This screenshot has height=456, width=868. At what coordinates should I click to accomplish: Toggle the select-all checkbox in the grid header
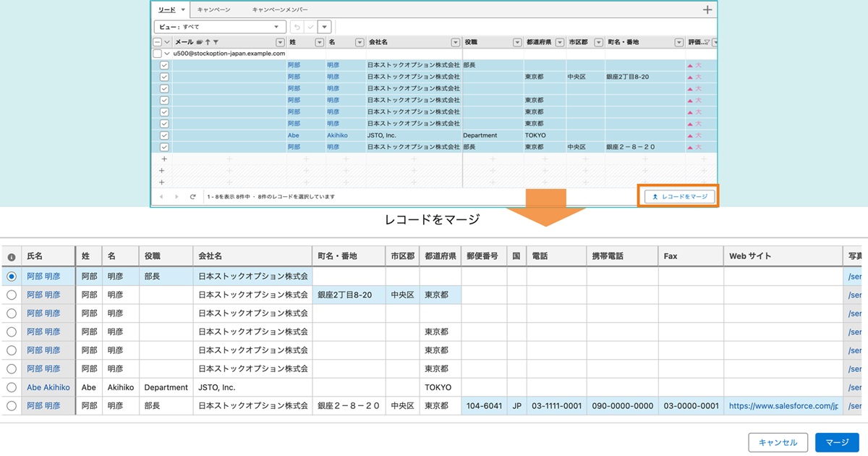coord(158,43)
